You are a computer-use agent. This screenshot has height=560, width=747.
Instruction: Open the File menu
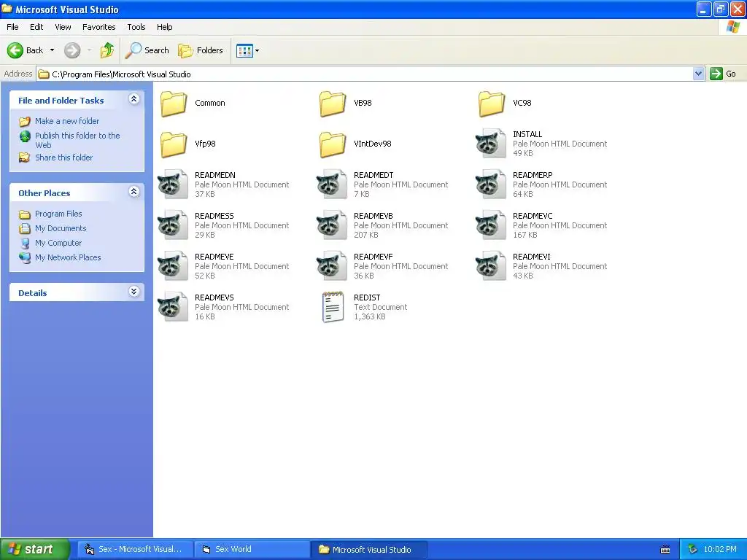pos(12,27)
